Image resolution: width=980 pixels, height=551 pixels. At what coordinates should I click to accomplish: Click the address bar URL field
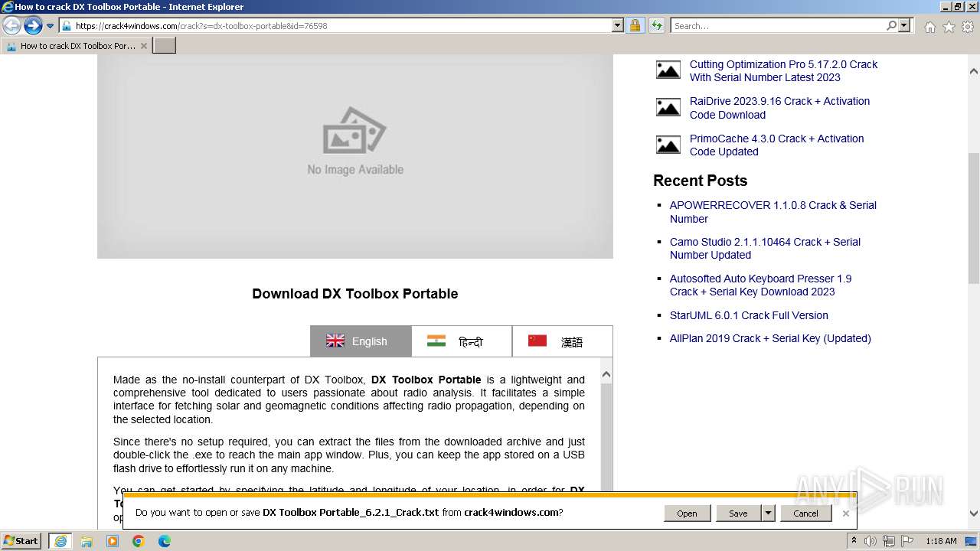coord(335,26)
